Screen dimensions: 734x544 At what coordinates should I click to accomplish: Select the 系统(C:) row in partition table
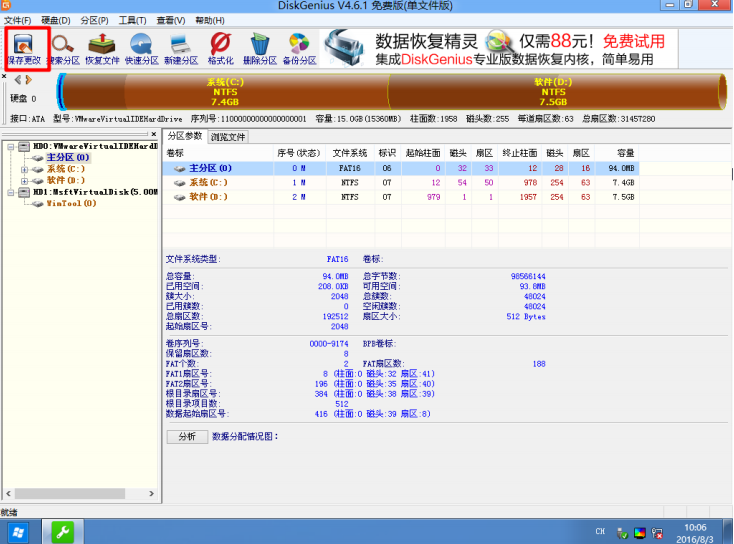pyautogui.click(x=400, y=183)
